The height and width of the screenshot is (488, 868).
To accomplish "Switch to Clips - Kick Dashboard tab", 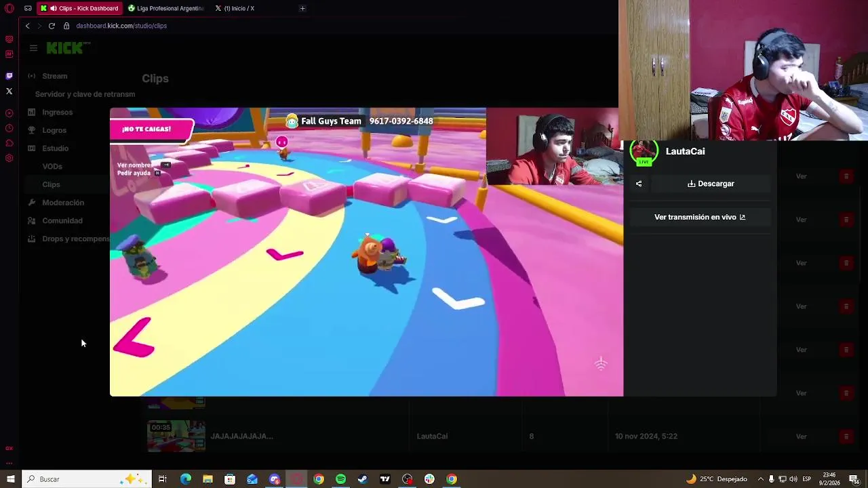I will coord(79,8).
